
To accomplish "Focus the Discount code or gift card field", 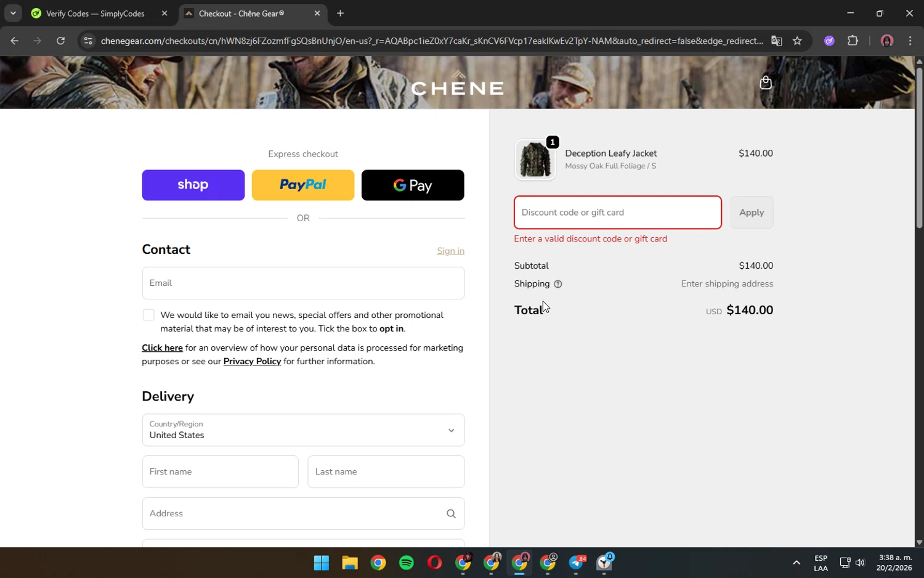I will click(x=618, y=213).
